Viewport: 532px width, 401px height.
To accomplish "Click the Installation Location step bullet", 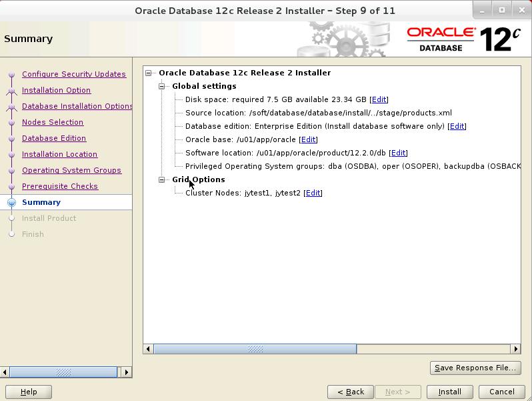I will [11, 155].
